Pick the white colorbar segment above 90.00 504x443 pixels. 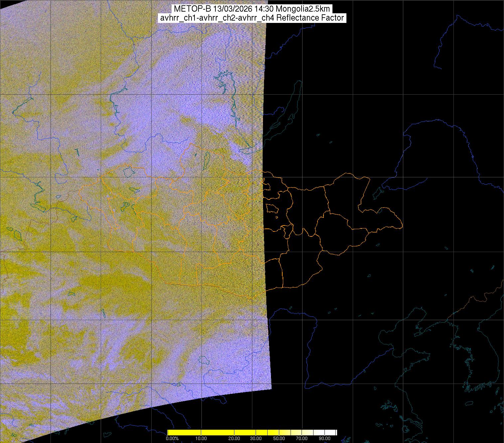[x=329, y=432]
